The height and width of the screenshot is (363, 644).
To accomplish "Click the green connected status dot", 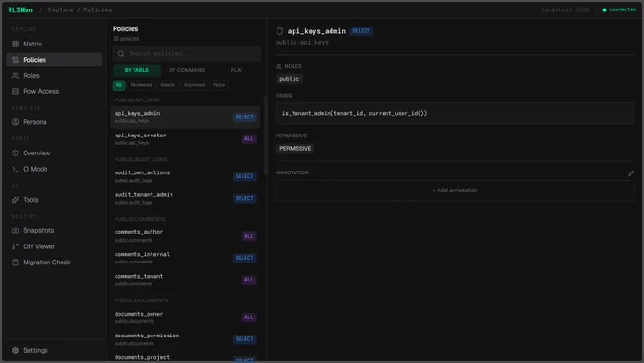I will coord(604,9).
